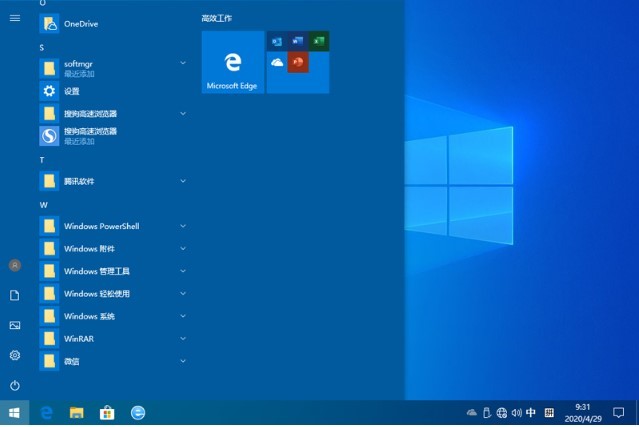Open the Microsoft Edge tile
The width and height of the screenshot is (639, 427).
[x=232, y=62]
